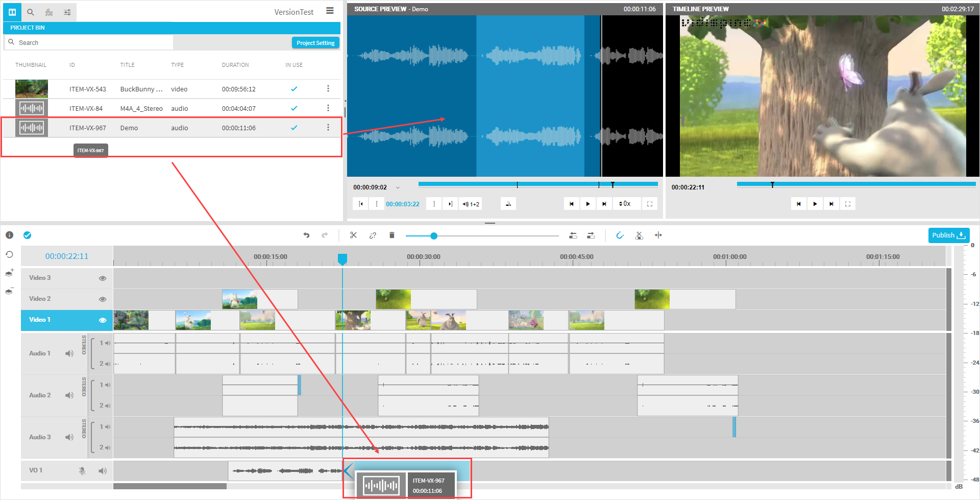980x500 pixels.
Task: Open options menu for BuckBunny item
Action: (x=328, y=89)
